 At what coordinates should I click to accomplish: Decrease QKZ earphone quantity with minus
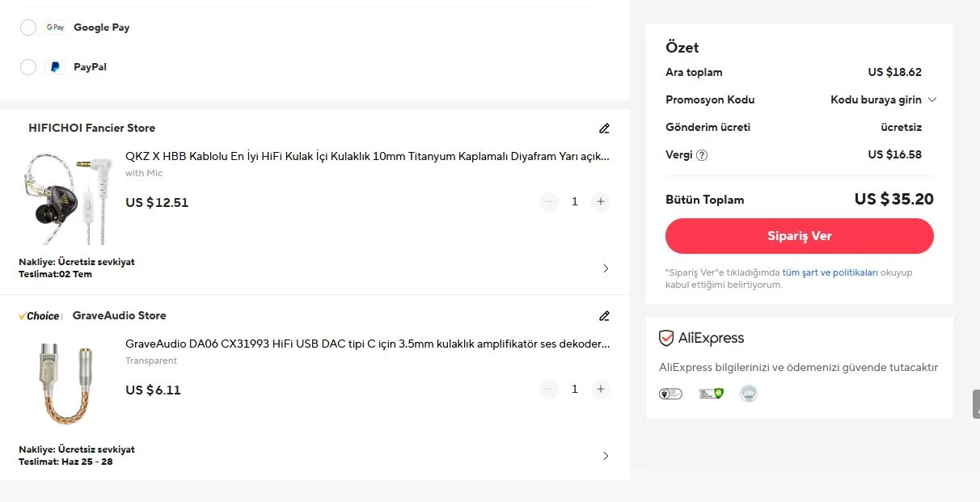point(549,202)
